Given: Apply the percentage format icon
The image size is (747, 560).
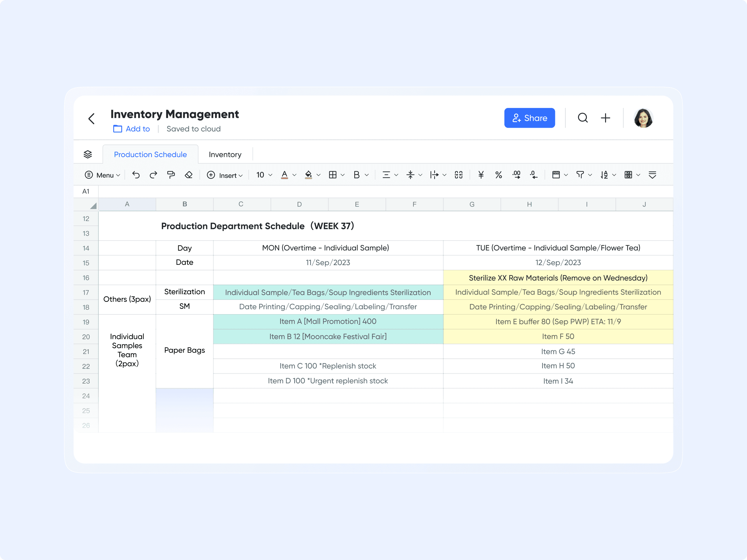Looking at the screenshot, I should [x=499, y=175].
